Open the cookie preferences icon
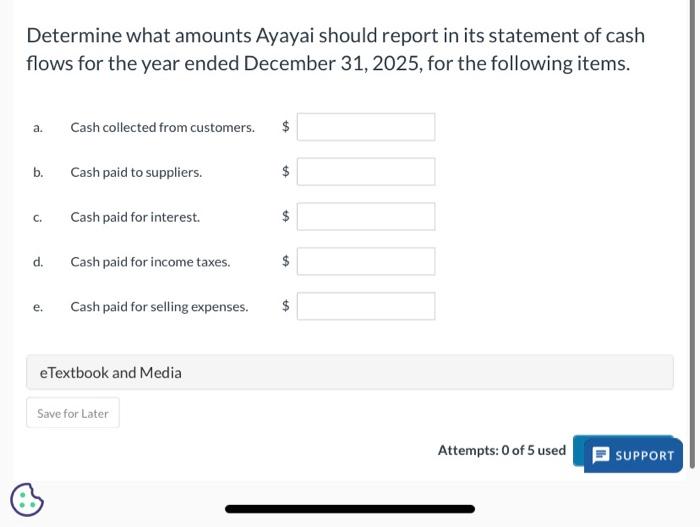This screenshot has width=700, height=527. tap(27, 498)
